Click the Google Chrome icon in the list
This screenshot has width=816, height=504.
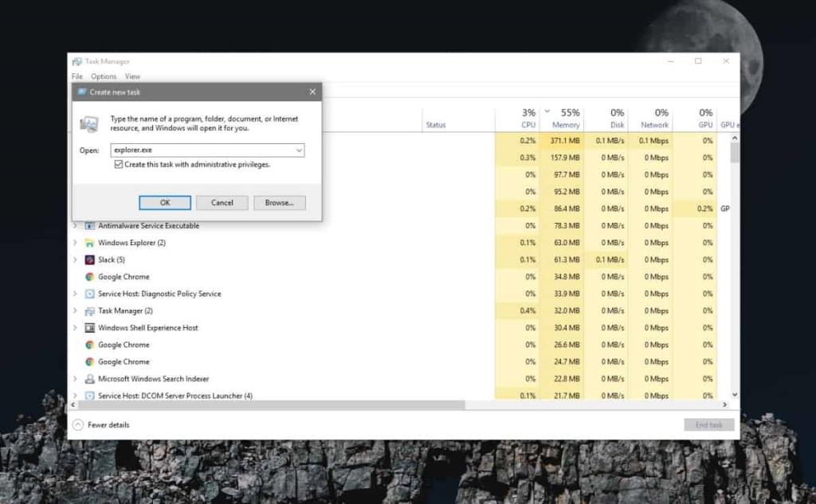[88, 276]
